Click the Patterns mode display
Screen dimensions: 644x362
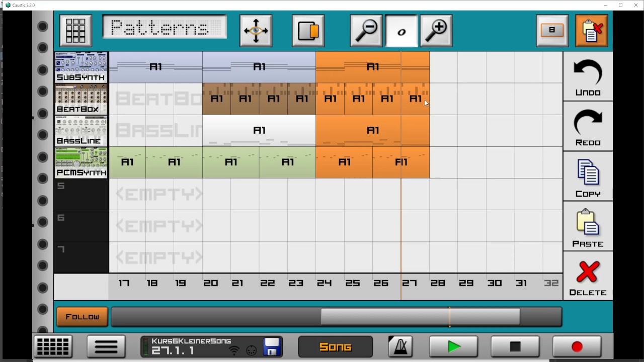(x=165, y=27)
